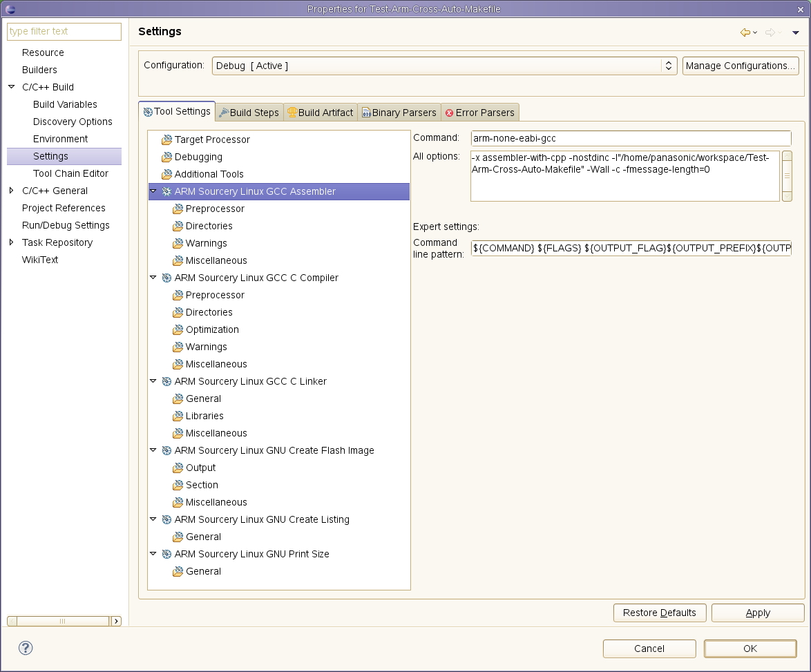Click the Additional Tools folder icon
The height and width of the screenshot is (672, 811).
166,174
